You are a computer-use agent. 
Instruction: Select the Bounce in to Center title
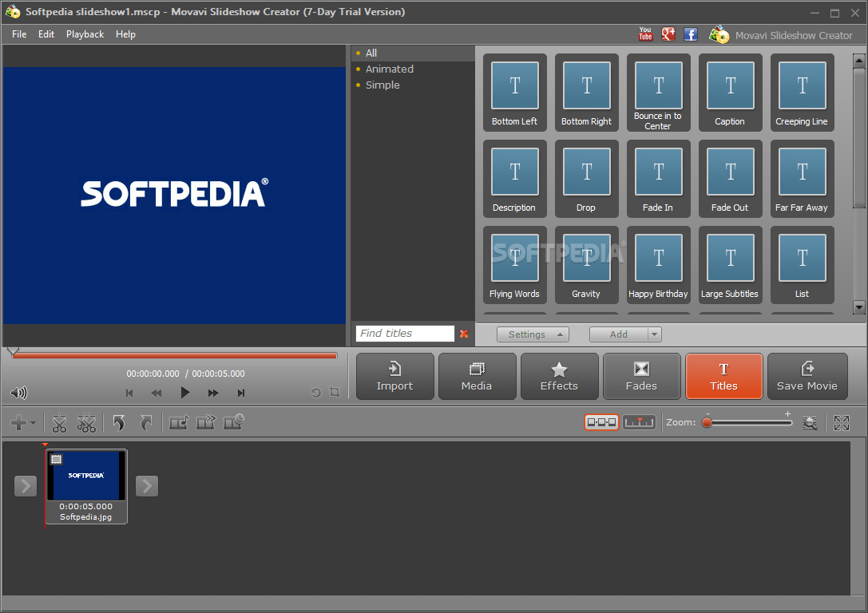coord(659,93)
